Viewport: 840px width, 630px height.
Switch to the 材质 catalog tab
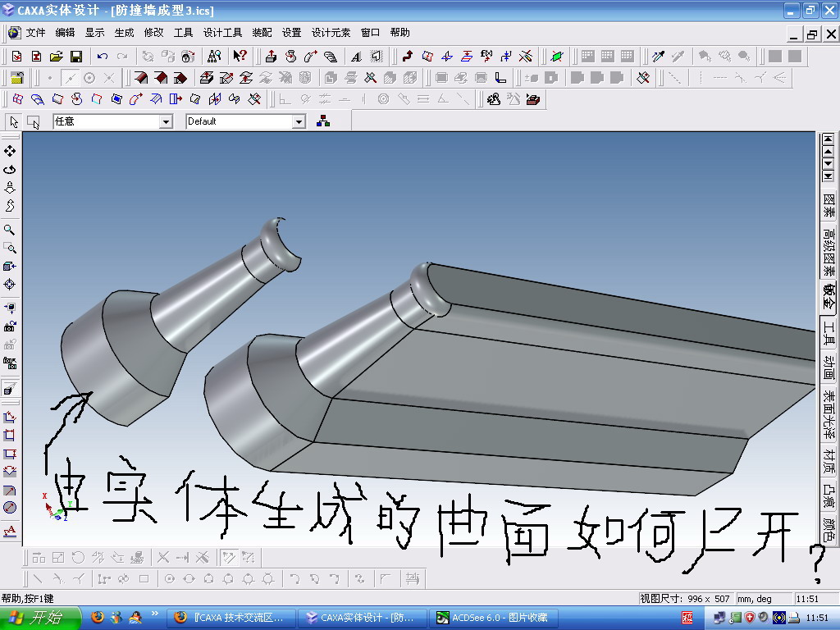click(x=829, y=462)
